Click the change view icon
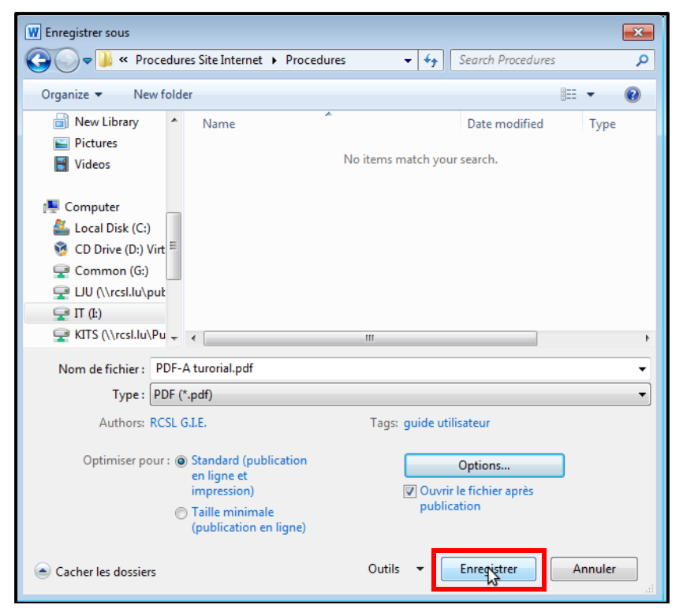 (569, 95)
